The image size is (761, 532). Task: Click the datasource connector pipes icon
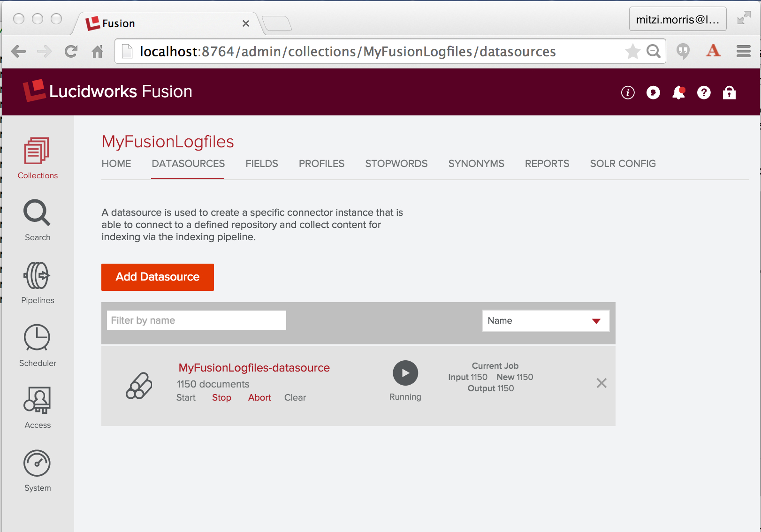[x=139, y=386]
